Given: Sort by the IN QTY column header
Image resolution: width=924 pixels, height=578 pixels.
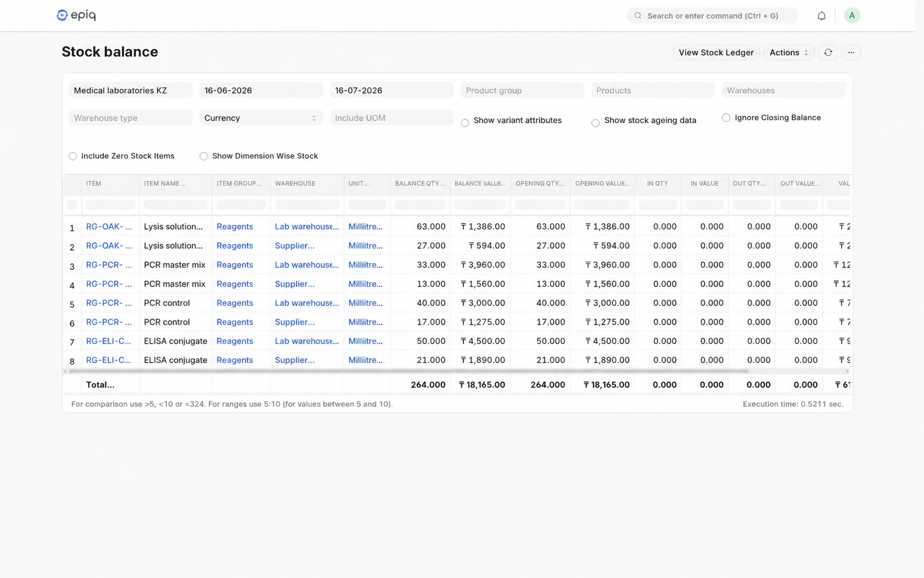Looking at the screenshot, I should click(658, 184).
